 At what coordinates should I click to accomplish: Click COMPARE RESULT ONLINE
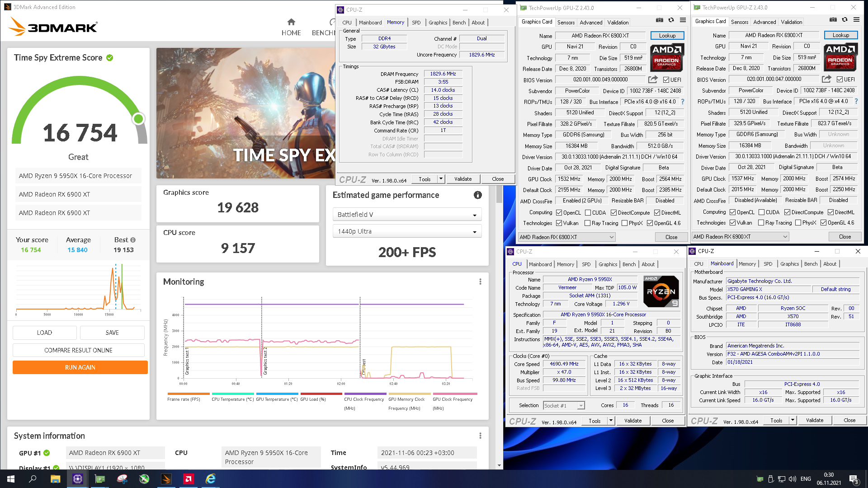(78, 350)
